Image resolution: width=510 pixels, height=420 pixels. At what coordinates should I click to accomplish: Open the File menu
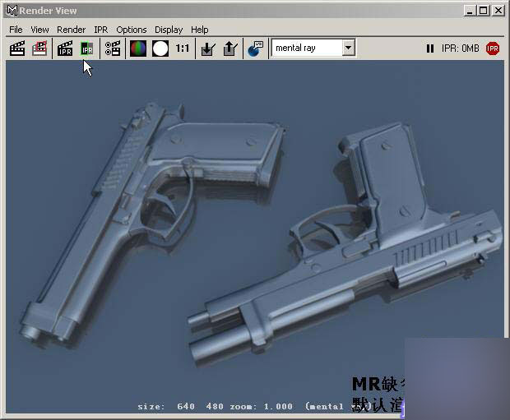16,30
